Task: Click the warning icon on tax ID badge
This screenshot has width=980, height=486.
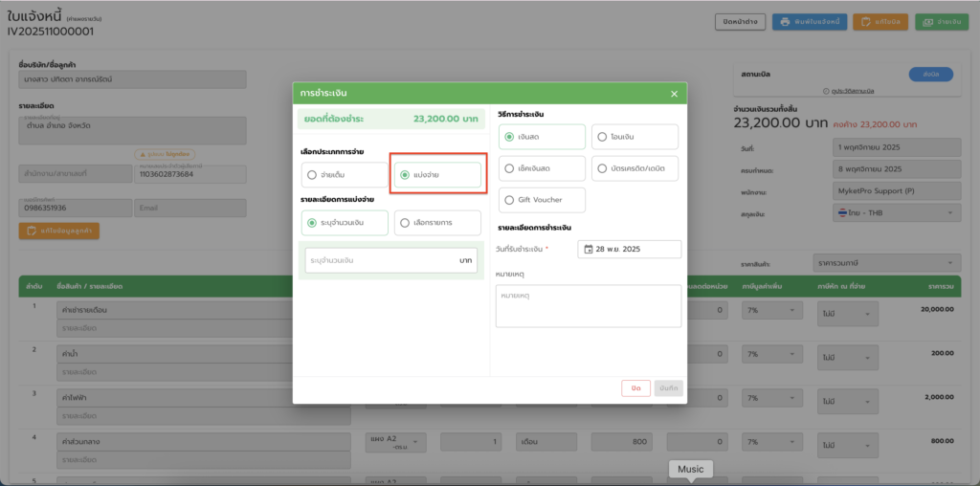Action: (142, 154)
